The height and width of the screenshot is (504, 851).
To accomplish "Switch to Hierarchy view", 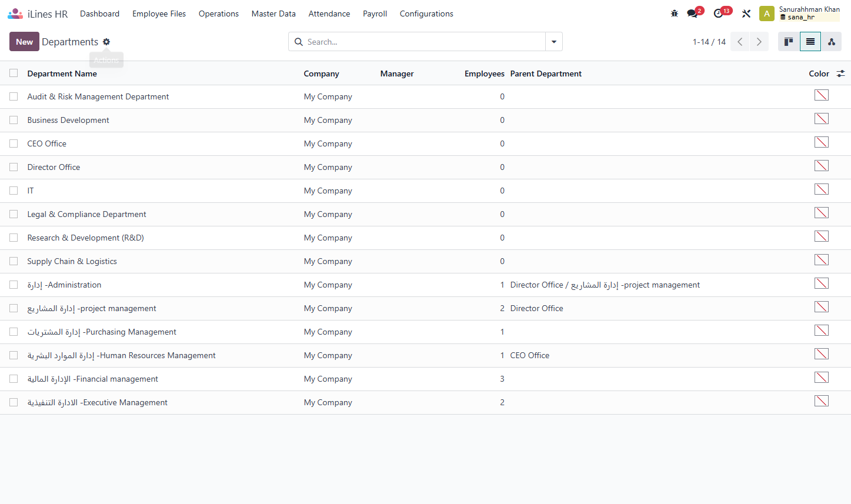I will pos(832,42).
